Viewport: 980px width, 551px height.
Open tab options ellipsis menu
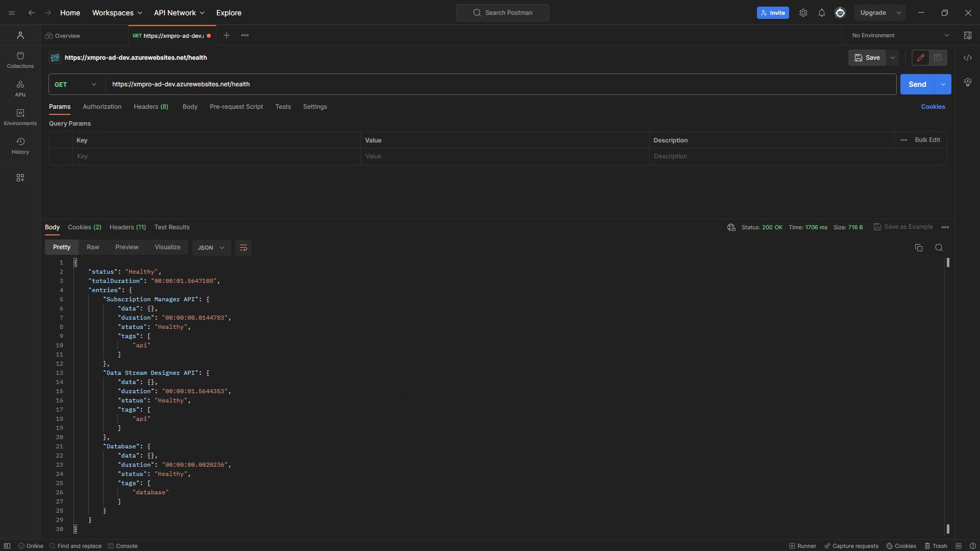coord(245,35)
